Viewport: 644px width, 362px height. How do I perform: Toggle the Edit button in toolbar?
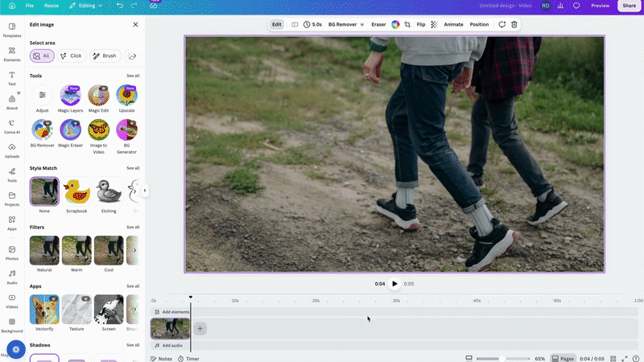coord(277,25)
